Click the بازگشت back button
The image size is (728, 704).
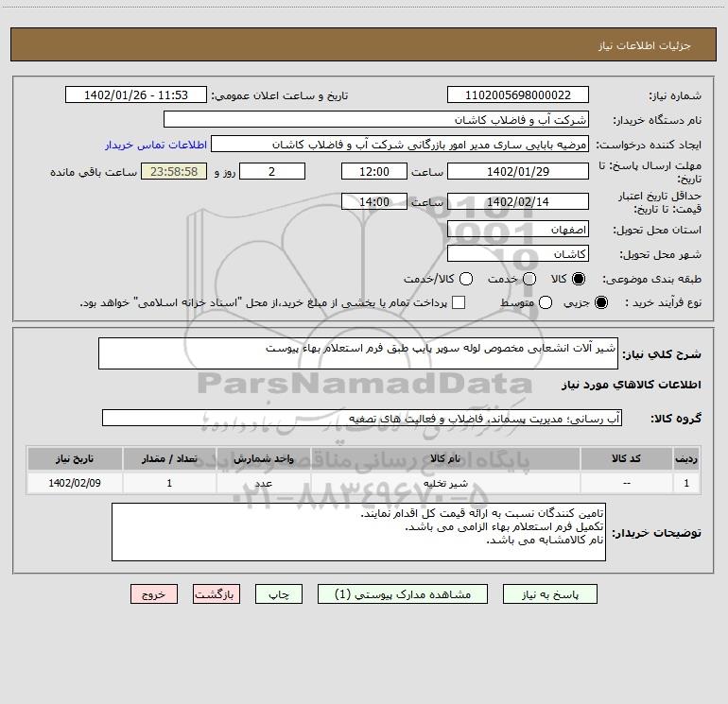[x=217, y=594]
